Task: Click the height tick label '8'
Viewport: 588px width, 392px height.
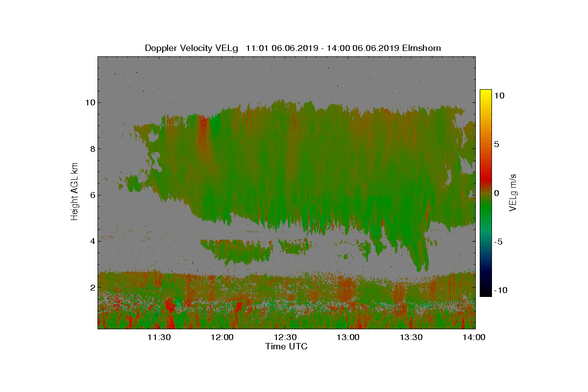Action: (x=92, y=148)
